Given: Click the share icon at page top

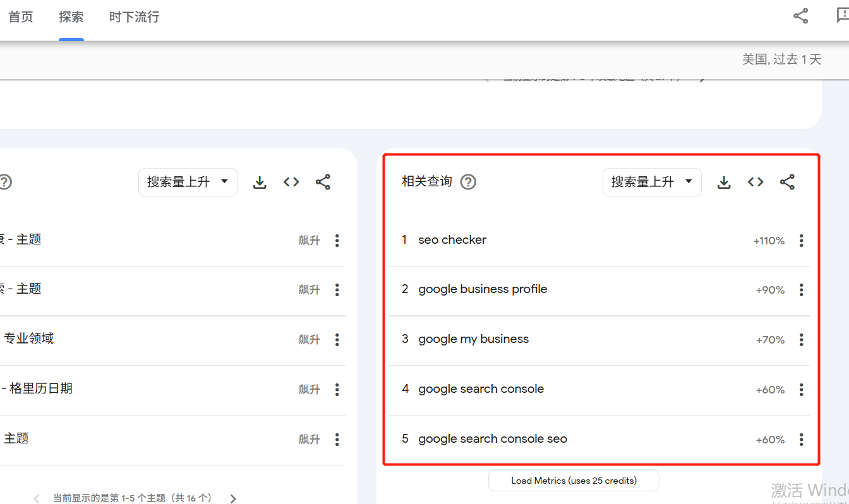Looking at the screenshot, I should pyautogui.click(x=800, y=16).
